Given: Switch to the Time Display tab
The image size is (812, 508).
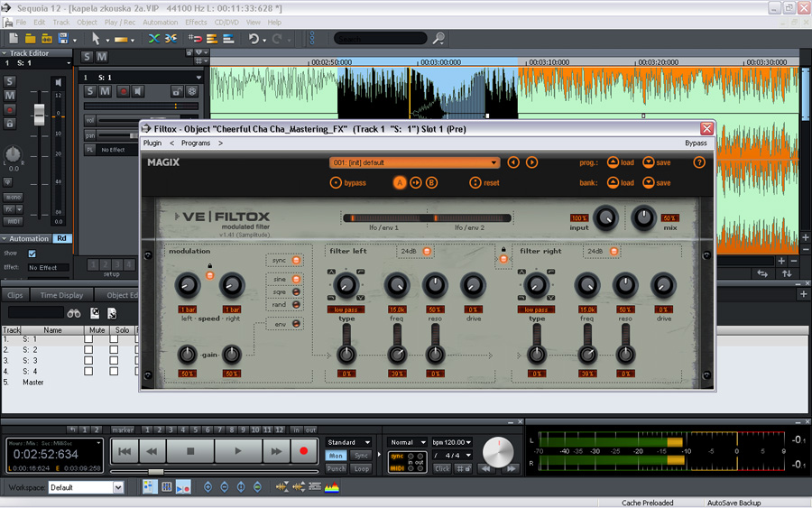Looking at the screenshot, I should point(61,295).
